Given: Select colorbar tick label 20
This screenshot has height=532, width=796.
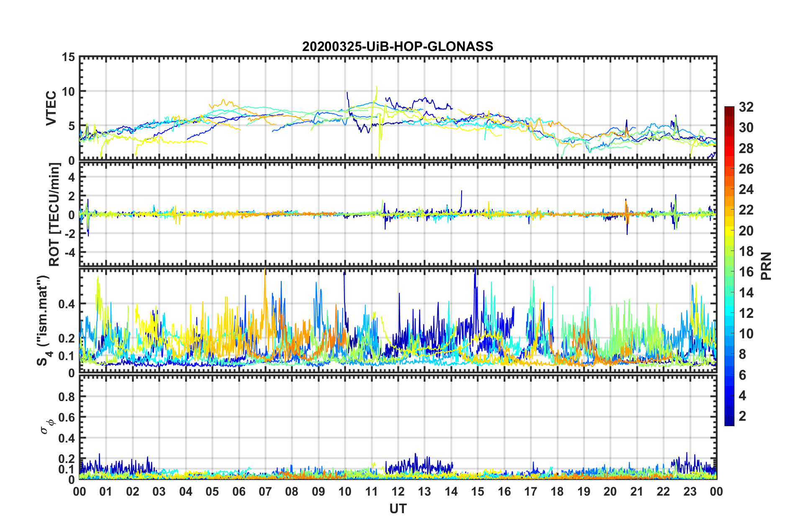Looking at the screenshot, I should point(746,231).
